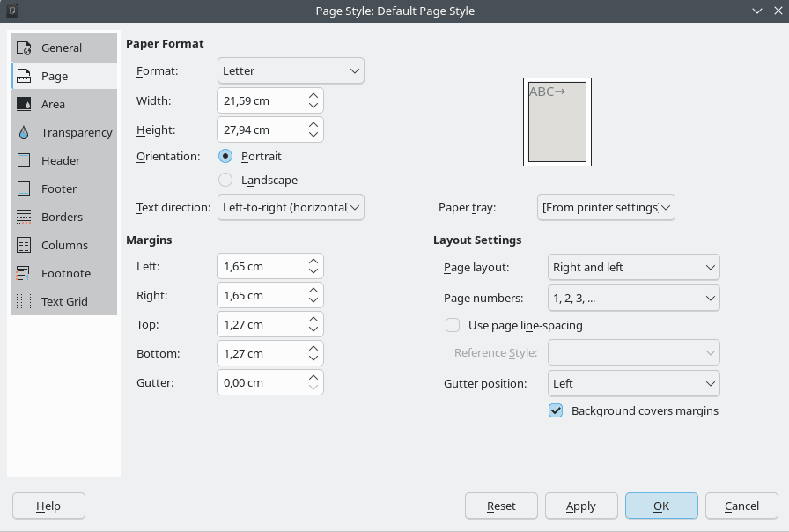Viewport: 789px width, 532px height.
Task: Click the Reset button
Action: pos(501,506)
